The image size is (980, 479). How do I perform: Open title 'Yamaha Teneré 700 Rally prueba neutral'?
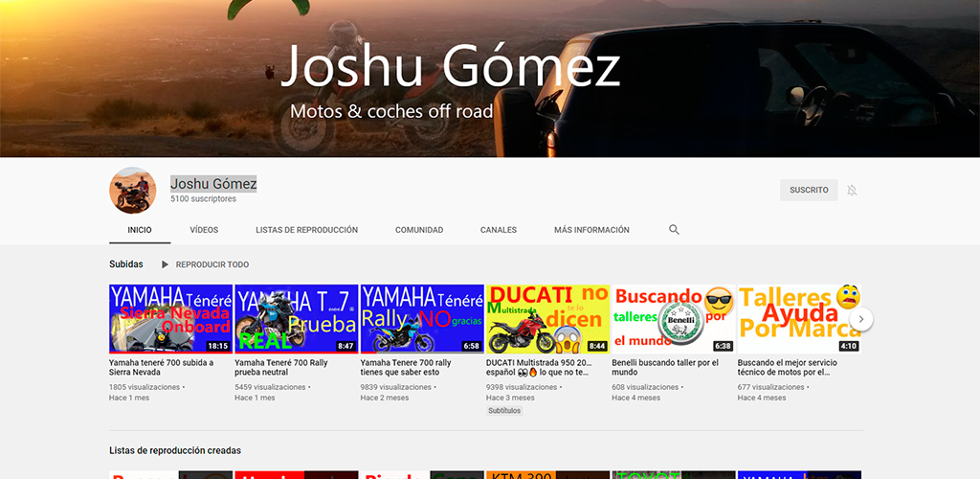281,367
